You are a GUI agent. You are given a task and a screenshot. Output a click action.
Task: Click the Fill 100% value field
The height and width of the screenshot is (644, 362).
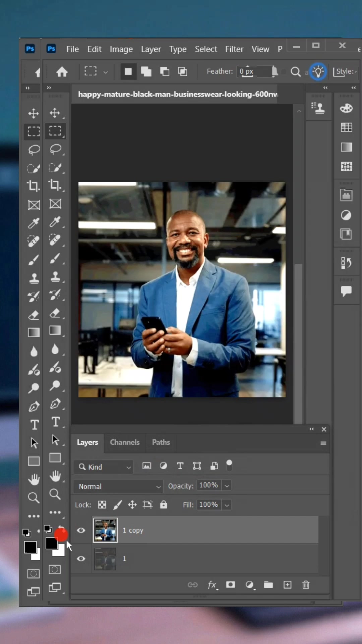(208, 505)
